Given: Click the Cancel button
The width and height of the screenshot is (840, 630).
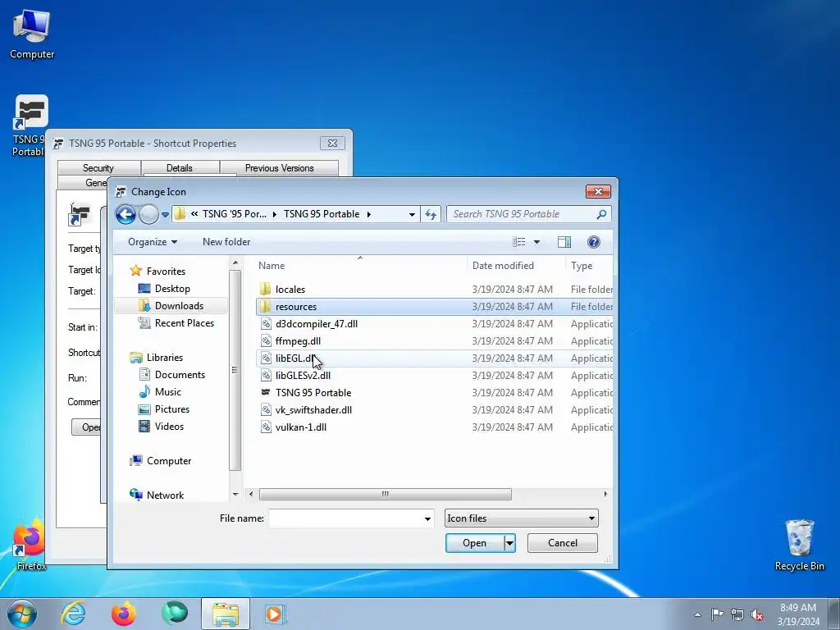Looking at the screenshot, I should [x=563, y=543].
